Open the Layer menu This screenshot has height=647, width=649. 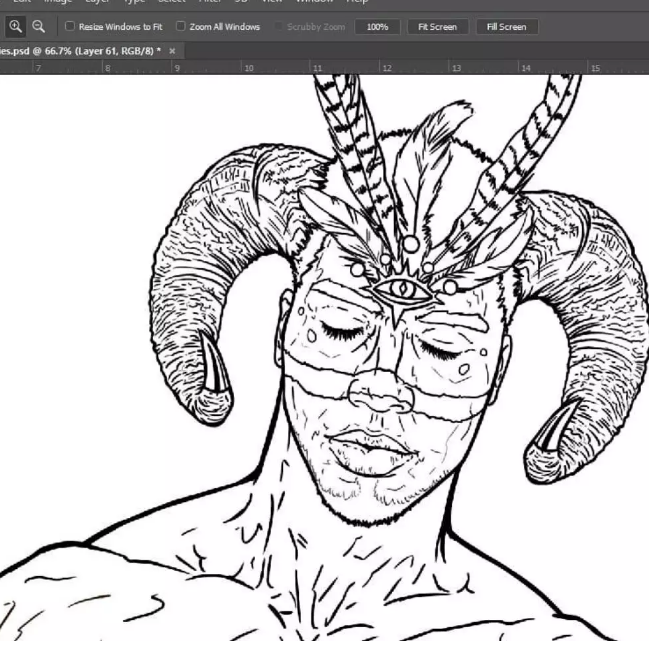(x=96, y=2)
